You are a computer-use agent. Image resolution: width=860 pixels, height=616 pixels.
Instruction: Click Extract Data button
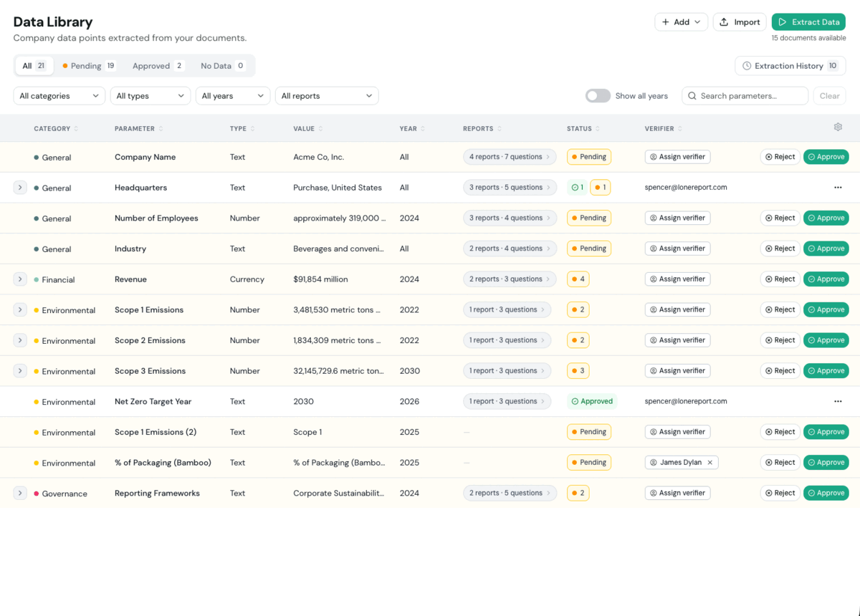click(808, 22)
